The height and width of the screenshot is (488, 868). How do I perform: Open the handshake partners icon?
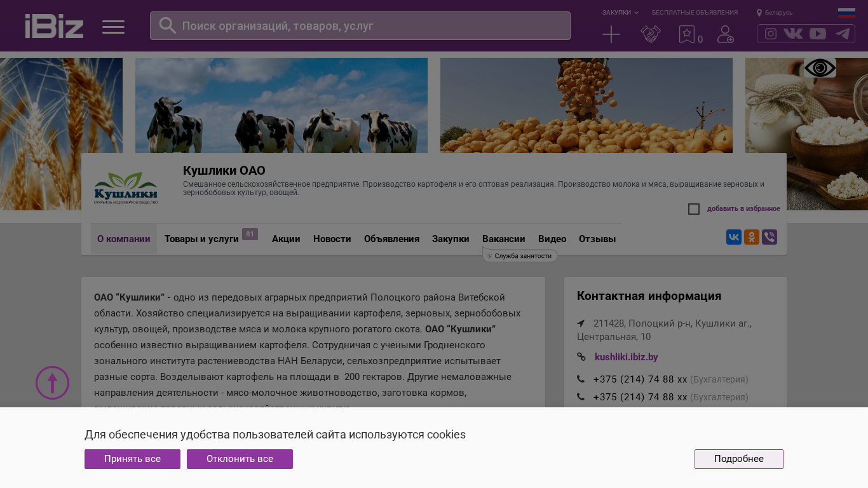click(651, 34)
